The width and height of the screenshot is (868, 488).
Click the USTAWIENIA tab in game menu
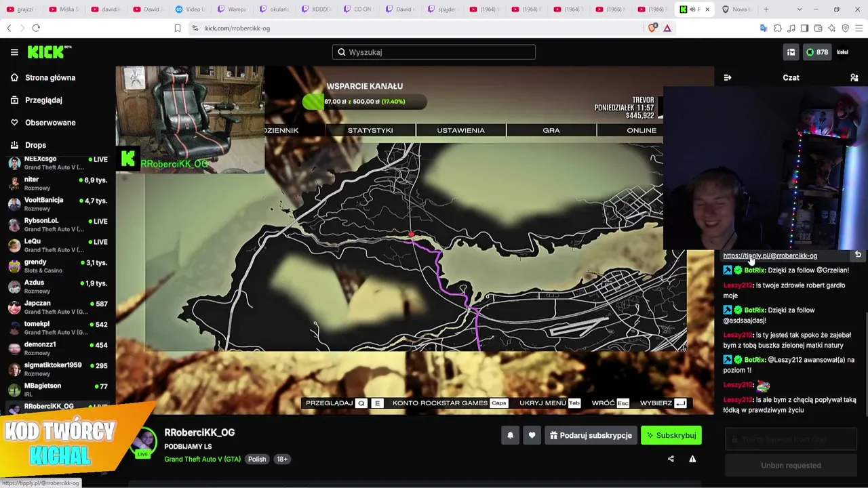460,130
